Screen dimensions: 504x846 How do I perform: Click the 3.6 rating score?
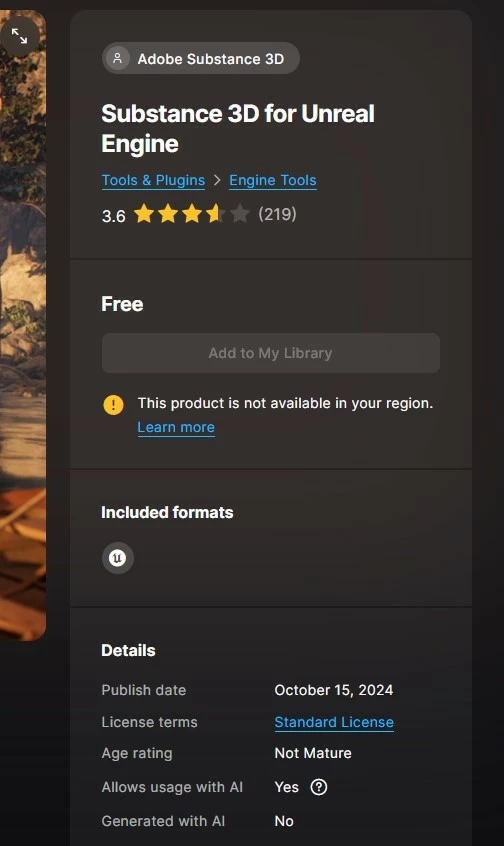coord(113,216)
